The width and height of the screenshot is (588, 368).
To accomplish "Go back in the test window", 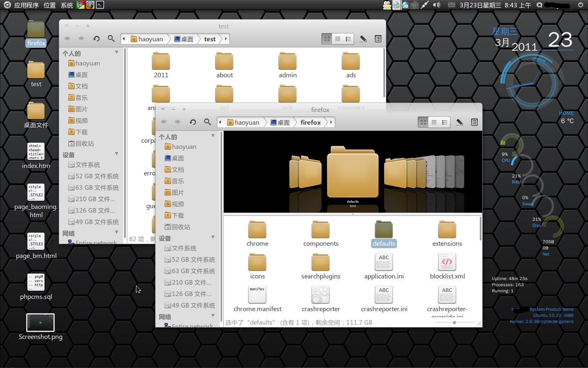I will coord(67,38).
